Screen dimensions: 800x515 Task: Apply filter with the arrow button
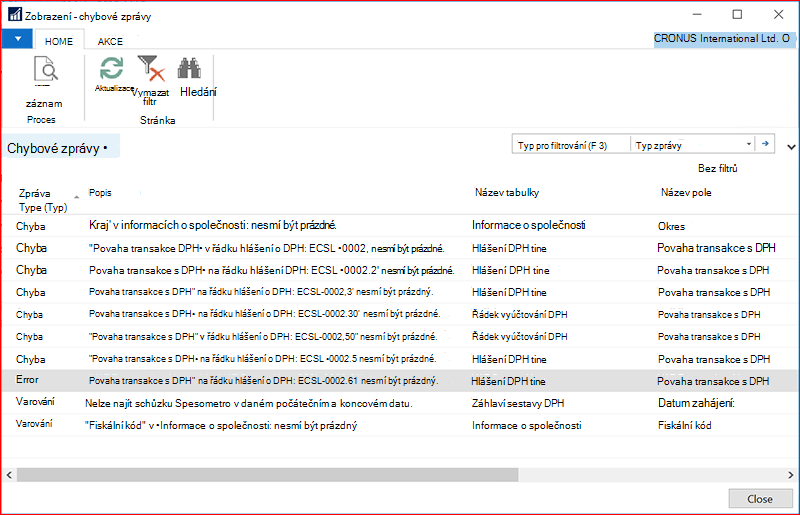765,144
